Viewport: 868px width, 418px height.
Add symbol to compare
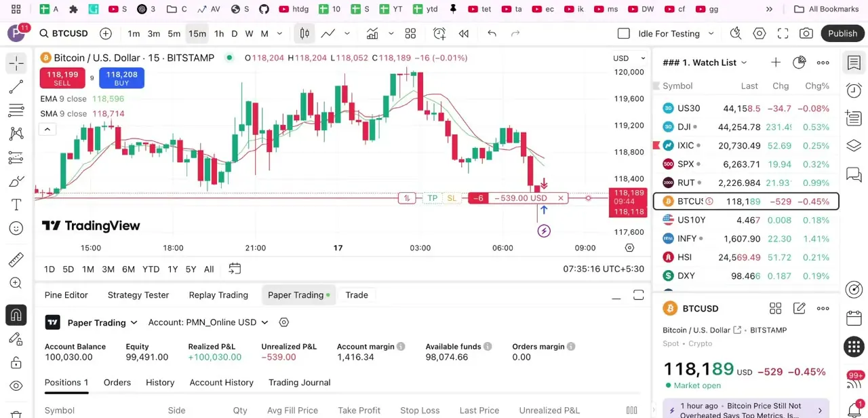pos(106,33)
